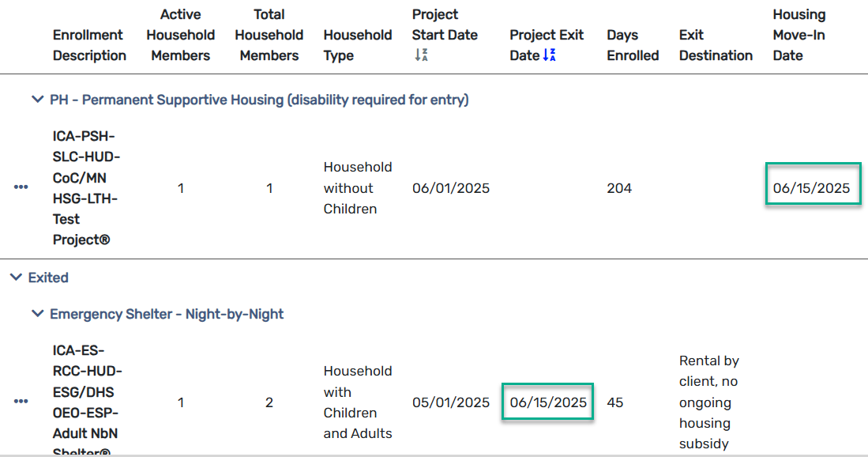Click the Days Enrolled column header

[633, 45]
